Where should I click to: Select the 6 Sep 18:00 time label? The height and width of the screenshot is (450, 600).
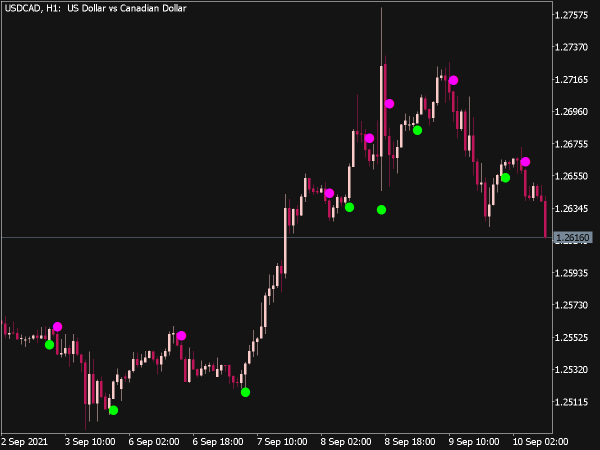[218, 442]
